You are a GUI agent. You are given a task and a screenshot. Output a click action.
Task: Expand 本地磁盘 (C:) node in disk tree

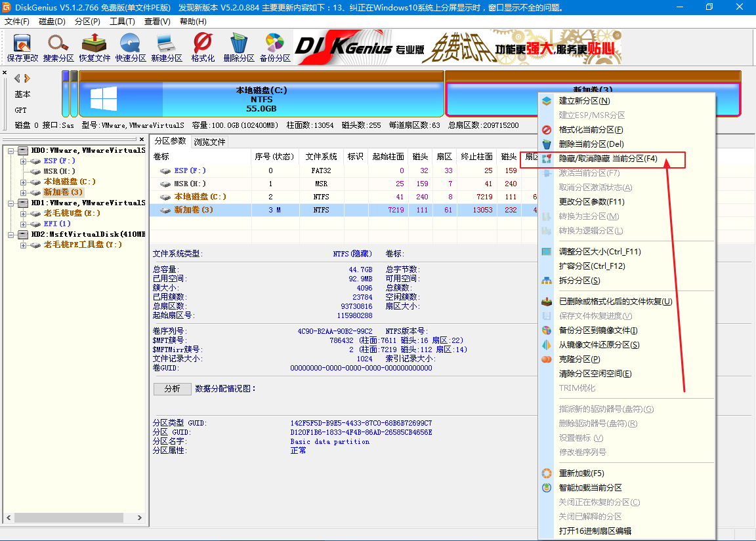pyautogui.click(x=23, y=182)
